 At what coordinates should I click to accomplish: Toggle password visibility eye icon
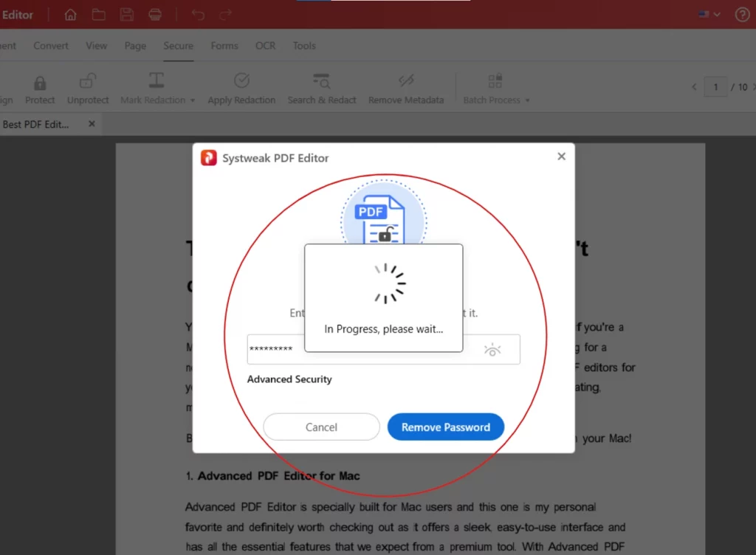[492, 350]
